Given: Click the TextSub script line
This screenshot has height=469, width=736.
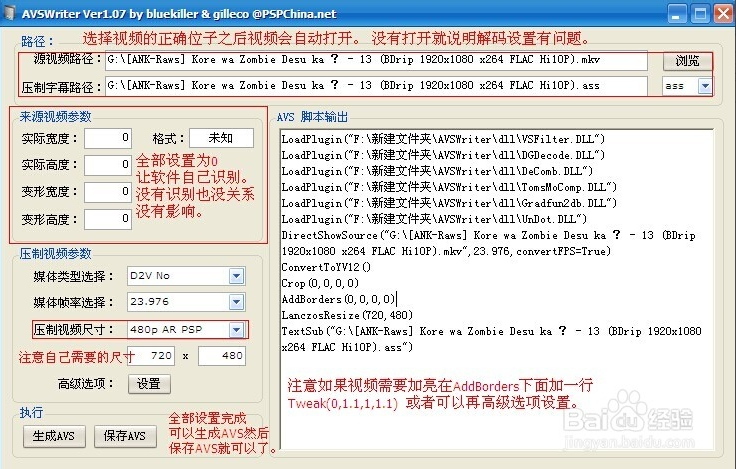Looking at the screenshot, I should click(x=491, y=339).
